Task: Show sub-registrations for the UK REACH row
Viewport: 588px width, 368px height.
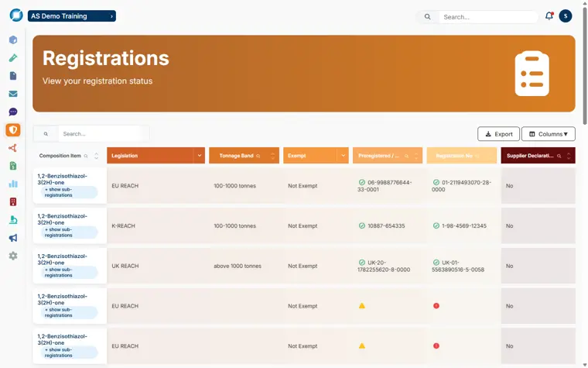Action: 69,272
